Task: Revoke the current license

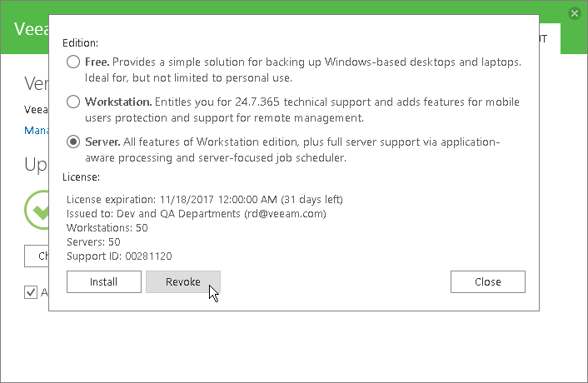Action: click(x=183, y=281)
